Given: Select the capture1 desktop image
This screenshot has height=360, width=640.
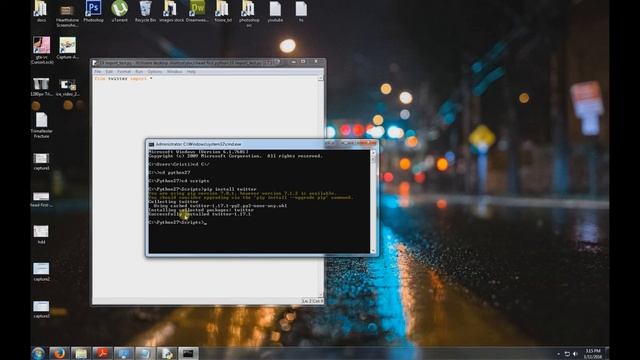Looking at the screenshot, I should 41,161.
